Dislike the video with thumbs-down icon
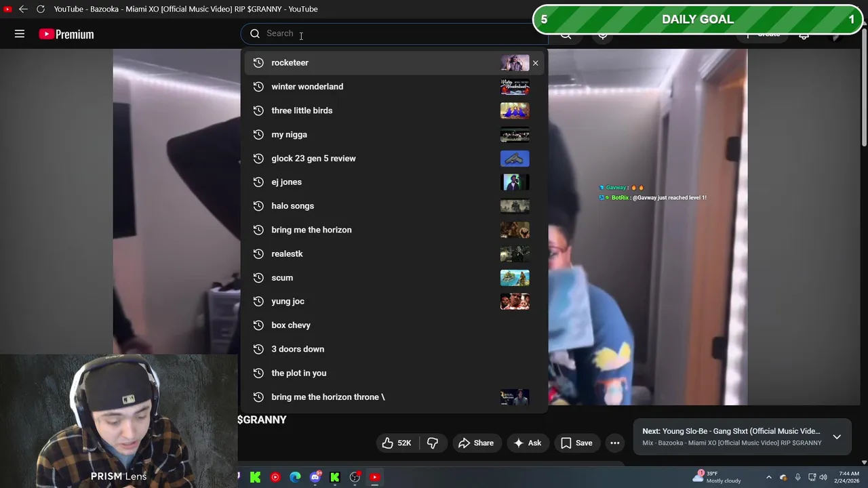 coord(433,443)
